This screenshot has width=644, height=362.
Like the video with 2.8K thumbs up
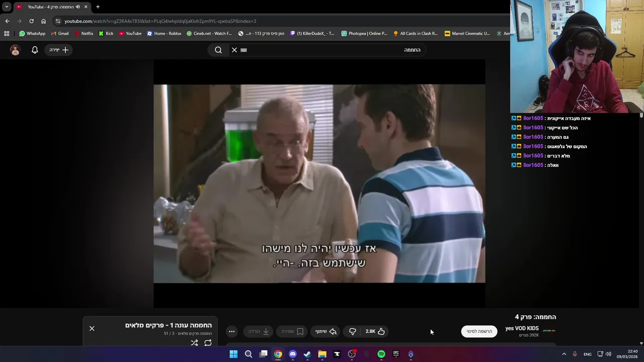pos(375,331)
